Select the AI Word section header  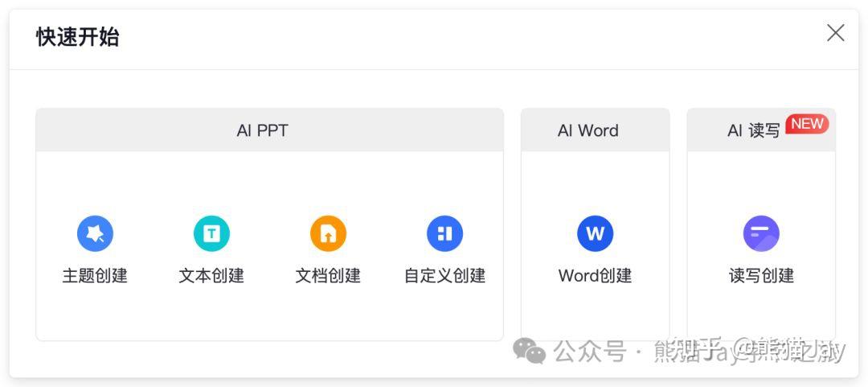pyautogui.click(x=595, y=130)
